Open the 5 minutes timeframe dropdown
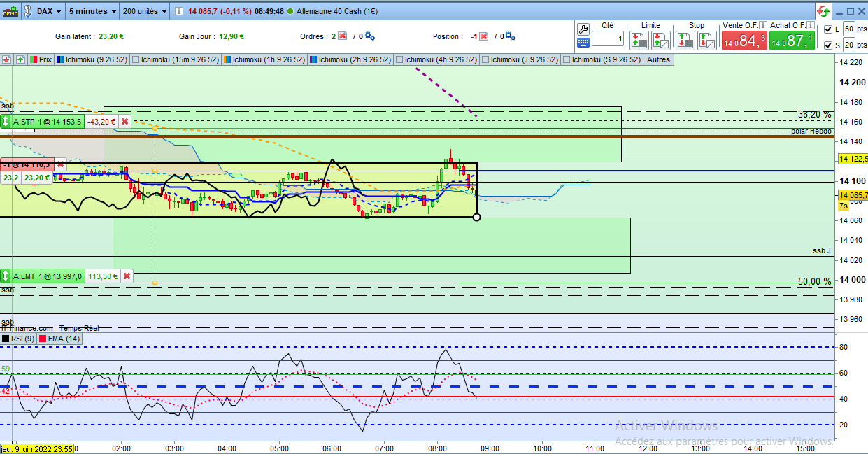This screenshot has width=868, height=454. (92, 11)
